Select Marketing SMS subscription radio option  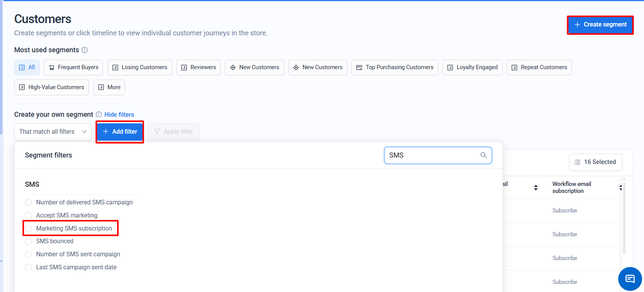coord(28,229)
